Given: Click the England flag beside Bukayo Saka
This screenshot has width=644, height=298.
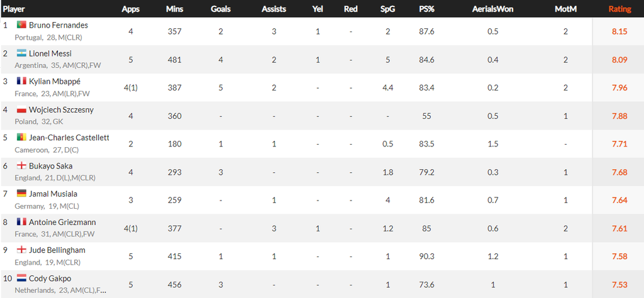Looking at the screenshot, I should [21, 166].
